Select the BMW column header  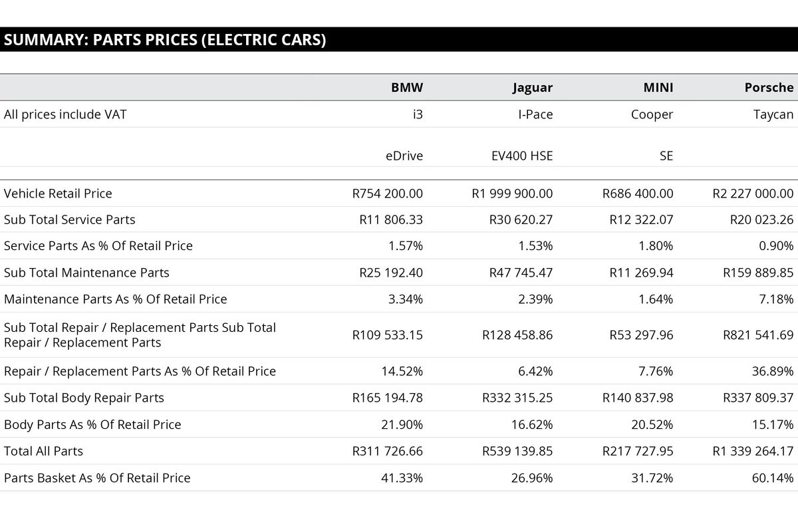coord(406,87)
